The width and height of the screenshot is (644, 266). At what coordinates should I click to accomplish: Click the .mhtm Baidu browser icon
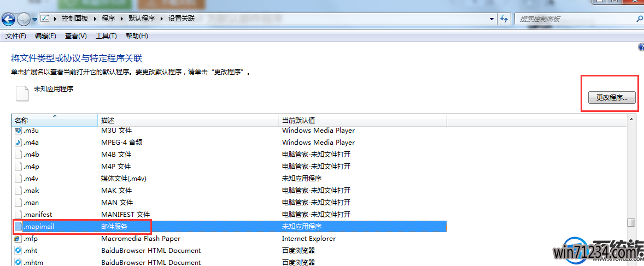click(x=18, y=262)
